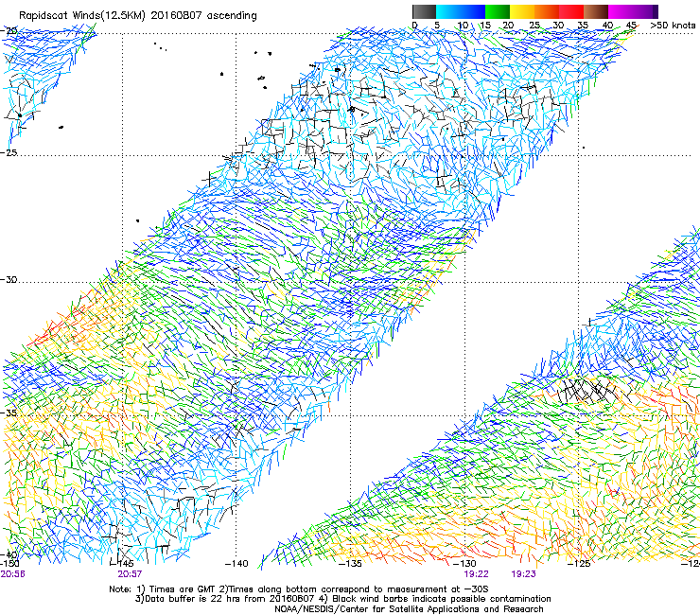
Task: Click the NOAA/NESDIS credit line
Action: coord(409,609)
